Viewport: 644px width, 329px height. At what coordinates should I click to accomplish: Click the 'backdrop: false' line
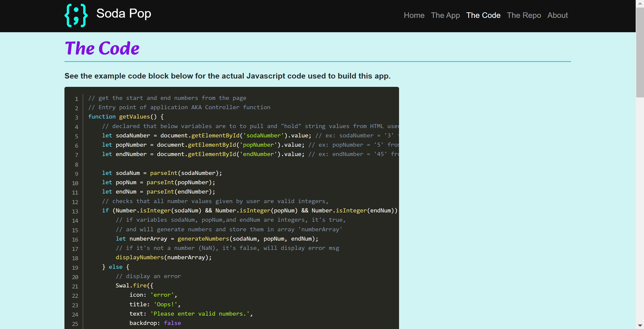tap(155, 323)
